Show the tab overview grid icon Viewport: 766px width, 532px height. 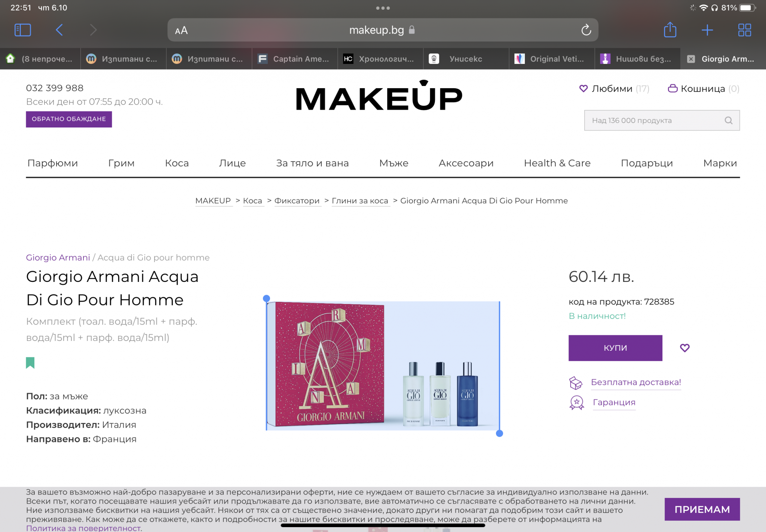pyautogui.click(x=744, y=30)
